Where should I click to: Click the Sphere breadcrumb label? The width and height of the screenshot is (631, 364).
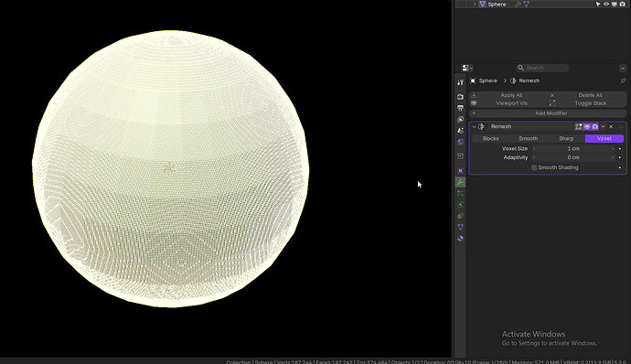pos(487,80)
